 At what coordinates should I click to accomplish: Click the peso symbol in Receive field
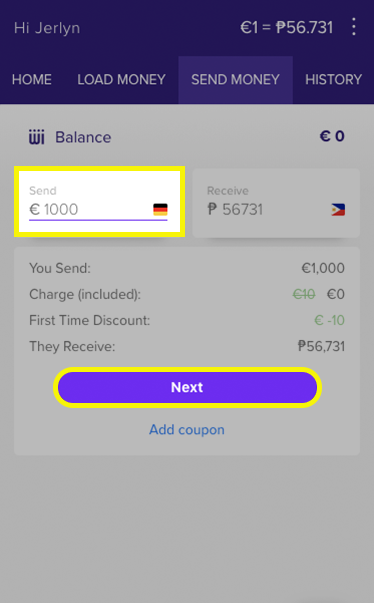(212, 210)
